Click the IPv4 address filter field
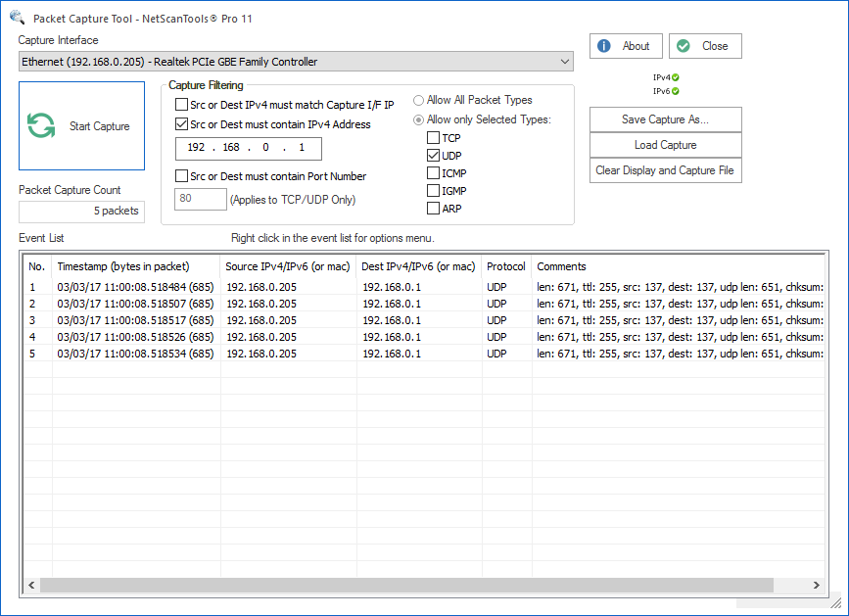Viewport: 849px width, 616px height. click(x=249, y=148)
